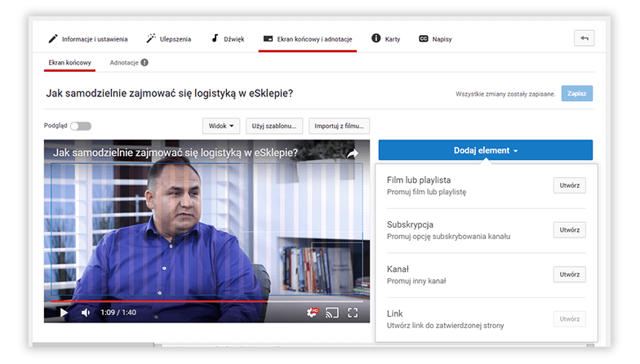Screen dimensions: 640x364
Task: Click Utwórz for Link
Action: [570, 318]
